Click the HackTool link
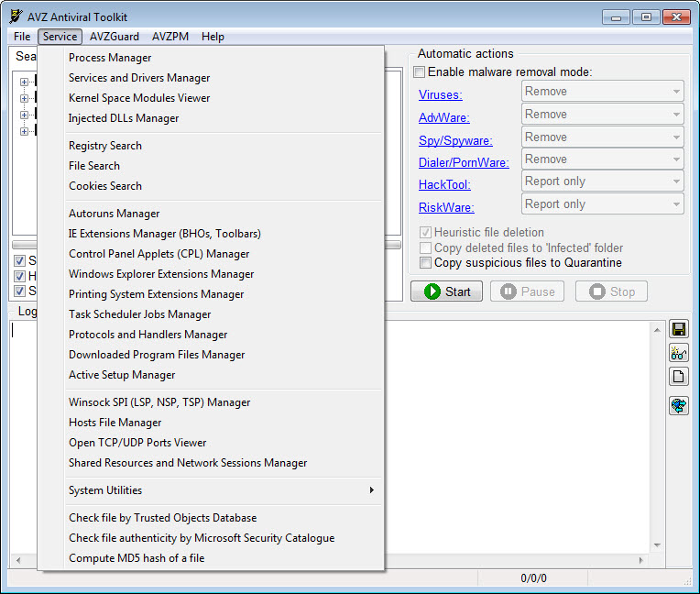The width and height of the screenshot is (700, 594). pyautogui.click(x=444, y=184)
